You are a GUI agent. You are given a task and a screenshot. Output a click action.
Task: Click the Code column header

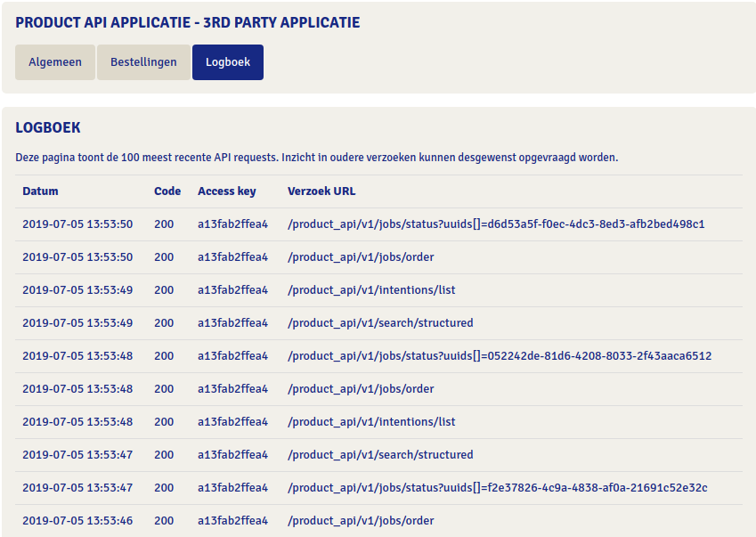(x=167, y=191)
